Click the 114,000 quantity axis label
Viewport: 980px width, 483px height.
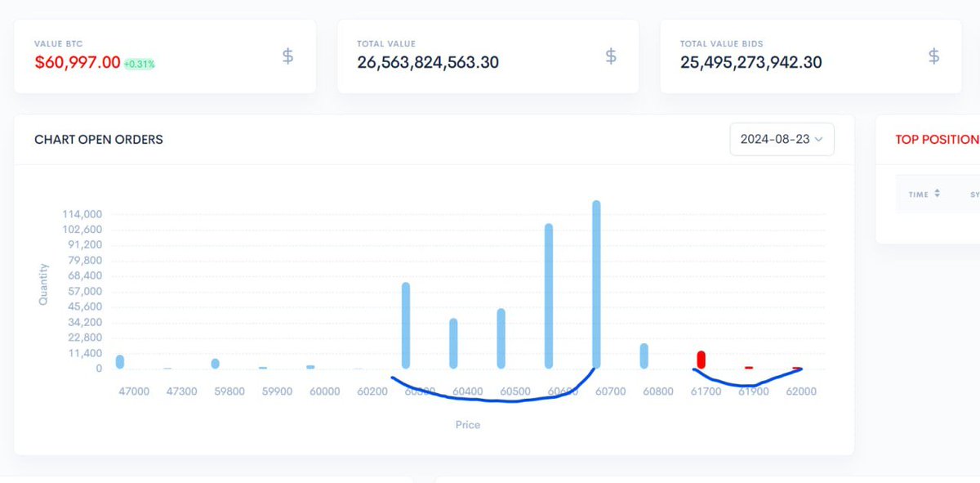pyautogui.click(x=81, y=214)
